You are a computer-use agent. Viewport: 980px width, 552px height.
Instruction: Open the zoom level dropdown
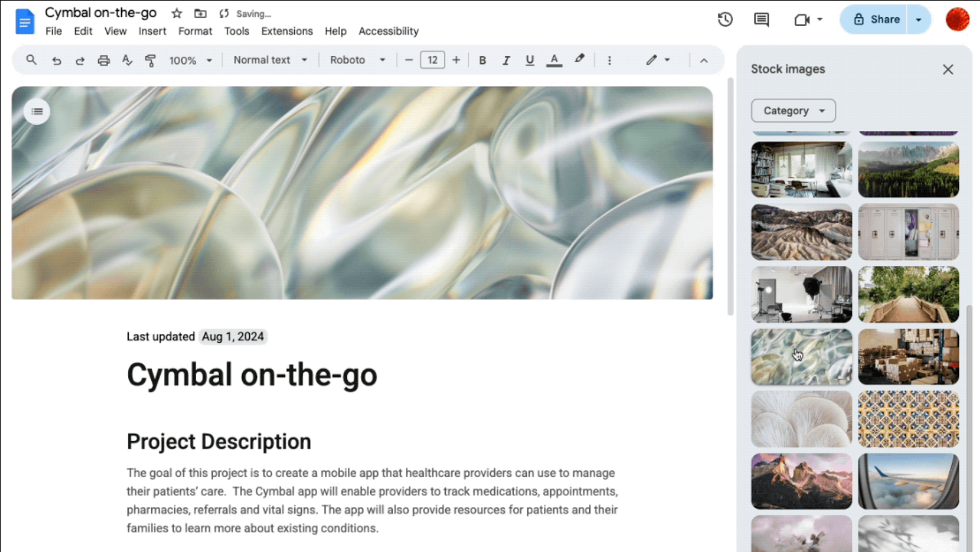click(190, 59)
